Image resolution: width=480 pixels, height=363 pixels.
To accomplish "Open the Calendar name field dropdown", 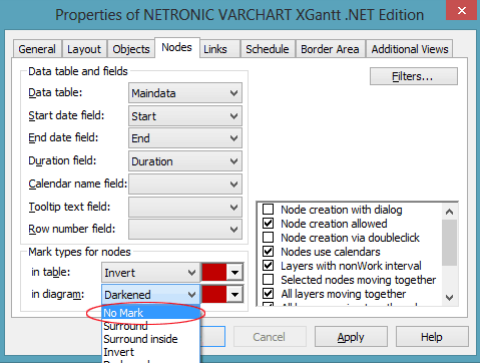I will click(185, 184).
